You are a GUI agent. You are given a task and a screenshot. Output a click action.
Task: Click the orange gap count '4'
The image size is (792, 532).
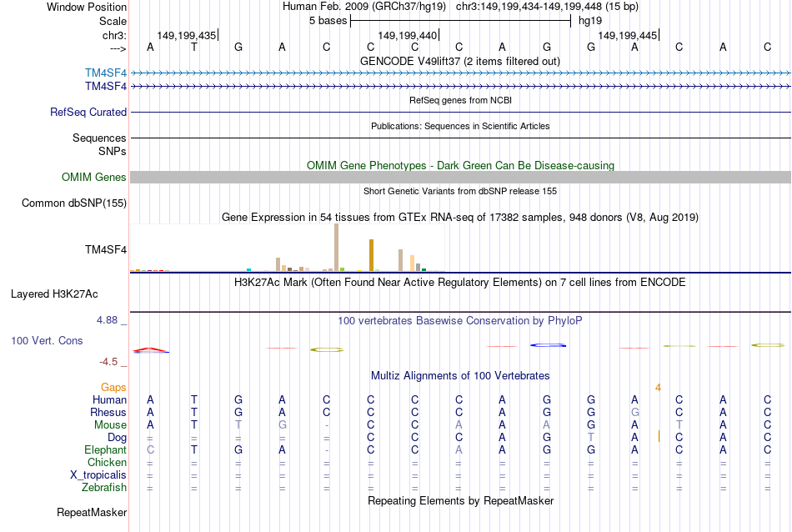(658, 388)
